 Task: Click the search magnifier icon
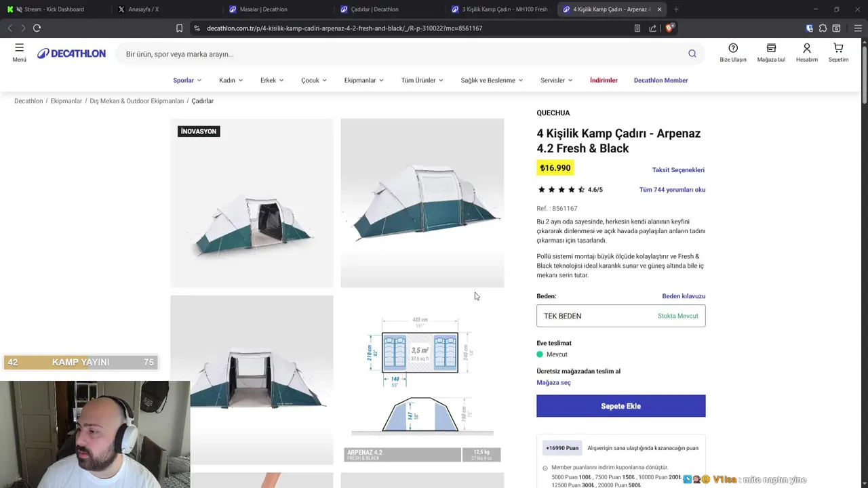692,54
